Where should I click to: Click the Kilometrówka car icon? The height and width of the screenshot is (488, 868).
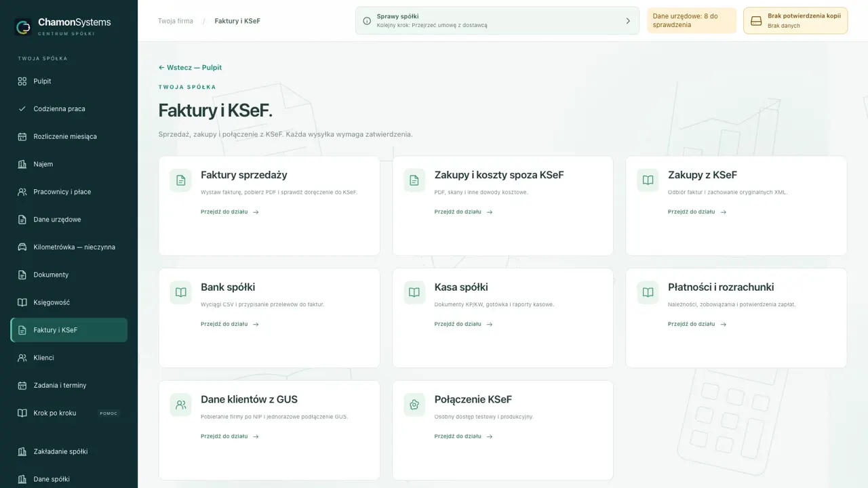[x=22, y=247]
